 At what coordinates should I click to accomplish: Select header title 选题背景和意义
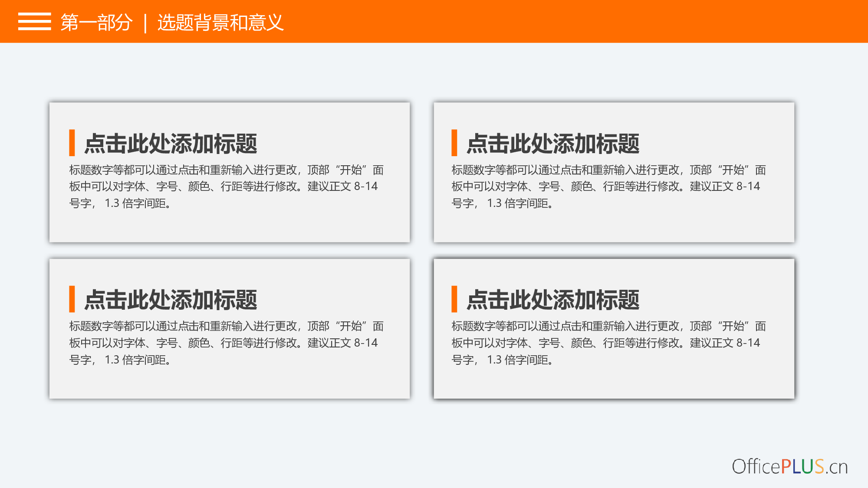220,22
